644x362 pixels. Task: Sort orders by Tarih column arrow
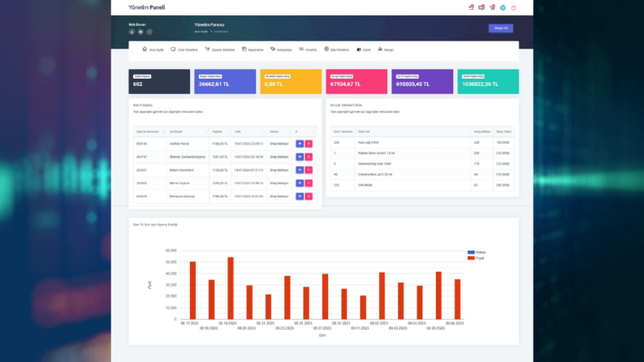pos(263,131)
